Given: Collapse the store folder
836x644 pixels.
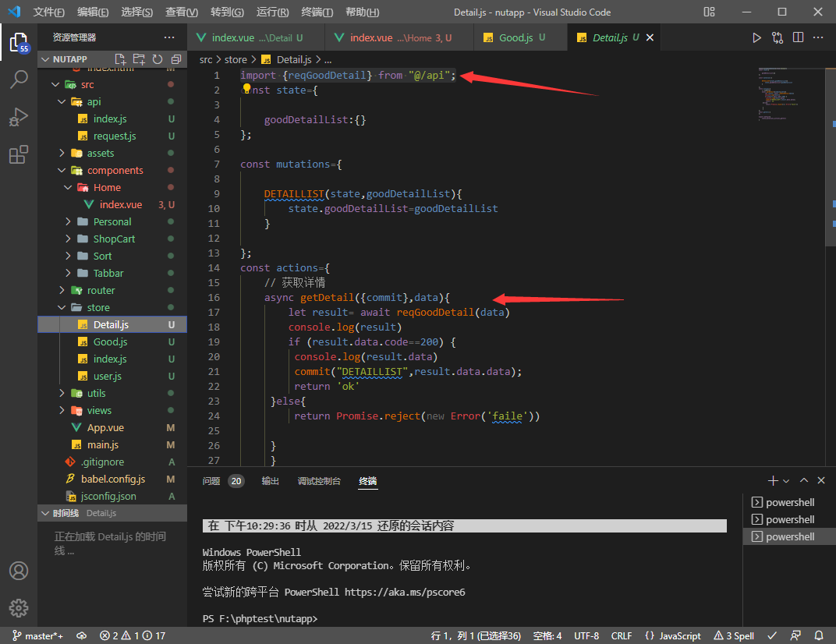Looking at the screenshot, I should 62,307.
